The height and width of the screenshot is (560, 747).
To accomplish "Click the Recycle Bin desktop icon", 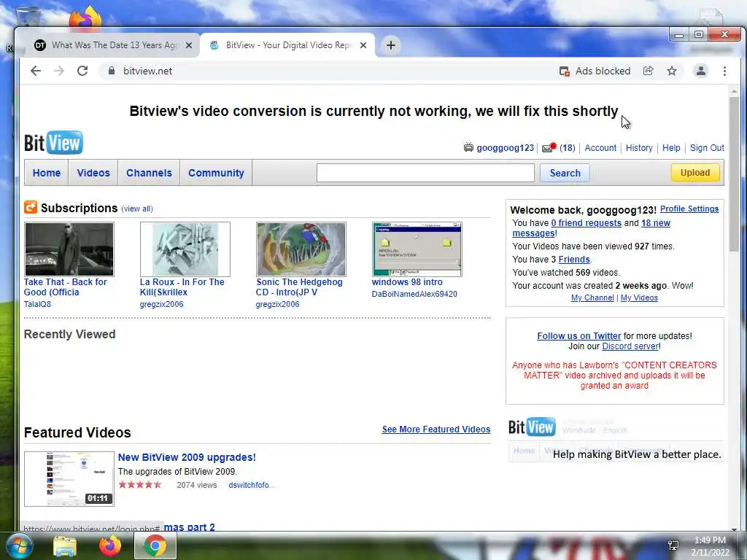I will pyautogui.click(x=27, y=17).
